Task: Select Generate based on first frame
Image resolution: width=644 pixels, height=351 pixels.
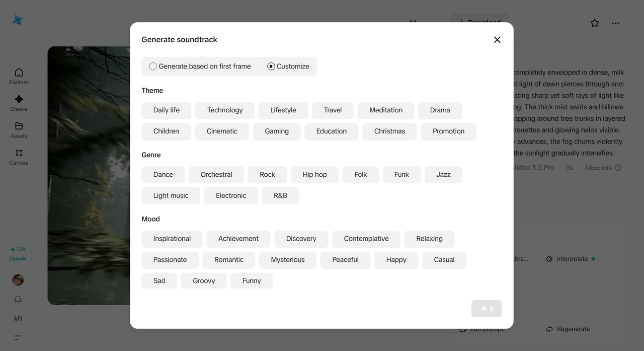Action: (x=153, y=66)
